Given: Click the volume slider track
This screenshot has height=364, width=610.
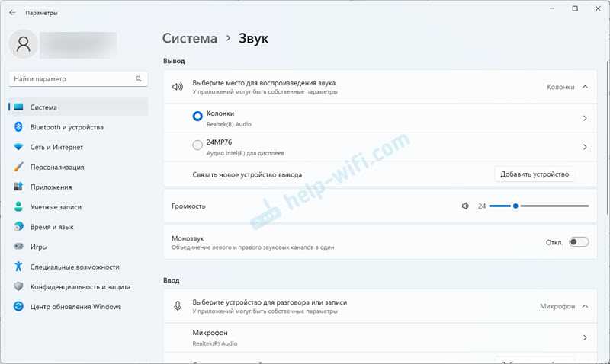Looking at the screenshot, I should (x=539, y=206).
